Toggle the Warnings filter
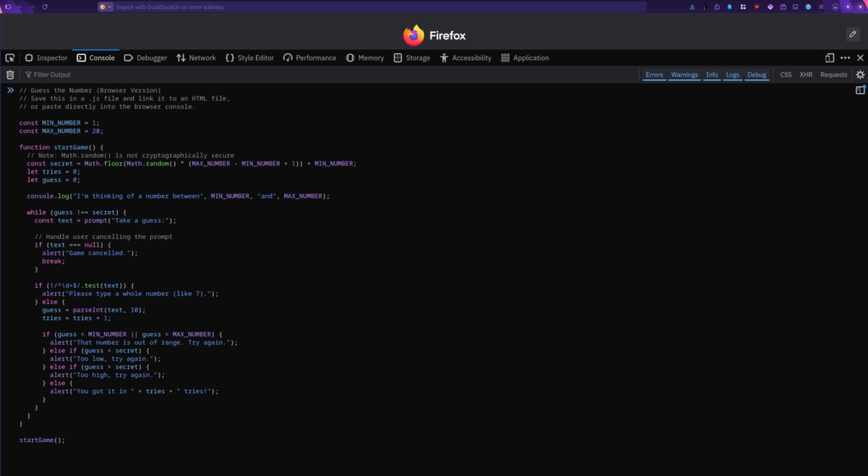The height and width of the screenshot is (476, 868). 684,75
